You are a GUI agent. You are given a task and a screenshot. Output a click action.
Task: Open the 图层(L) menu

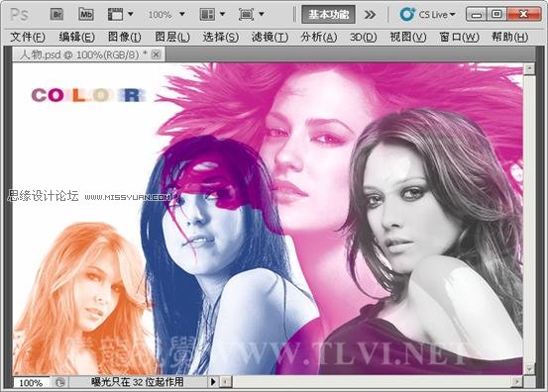pos(172,37)
